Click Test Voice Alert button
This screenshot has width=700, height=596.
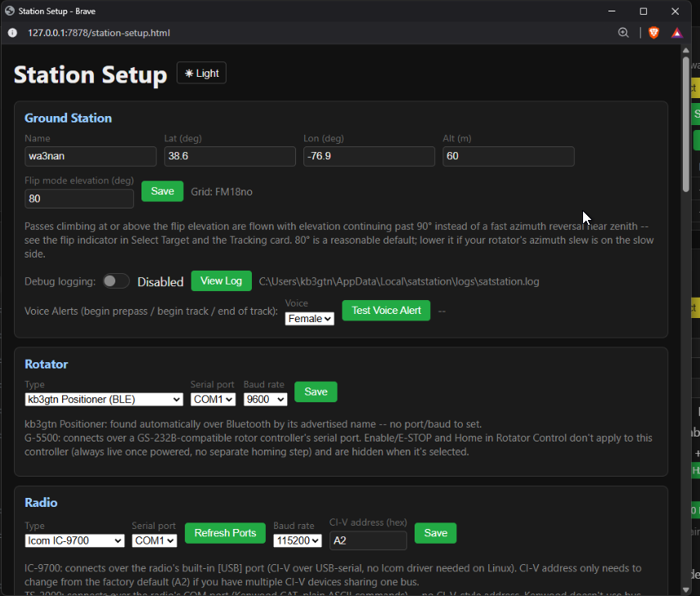click(386, 311)
